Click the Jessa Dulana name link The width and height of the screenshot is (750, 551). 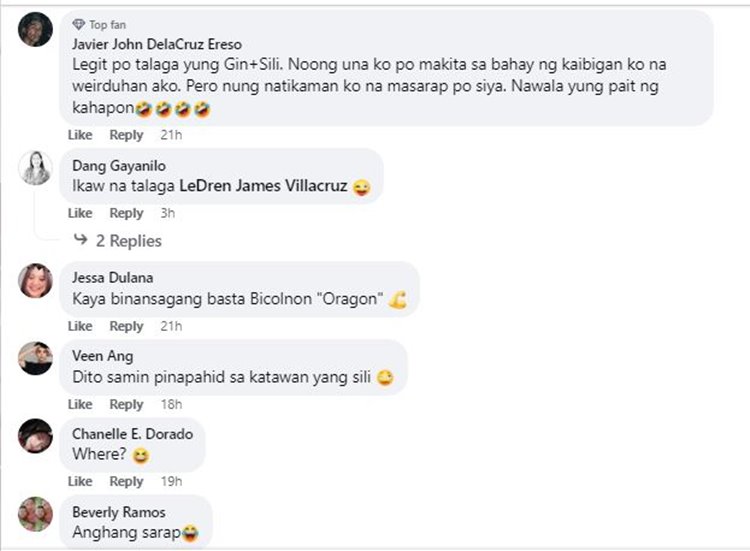[112, 277]
